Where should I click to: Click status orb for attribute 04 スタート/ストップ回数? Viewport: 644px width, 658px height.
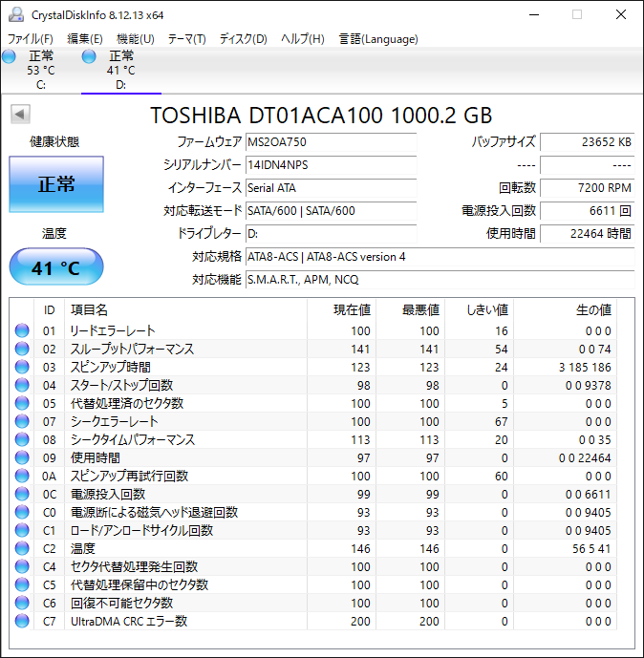coord(22,385)
